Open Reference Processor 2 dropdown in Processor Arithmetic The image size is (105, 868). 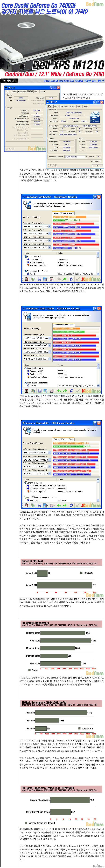[37, 233]
